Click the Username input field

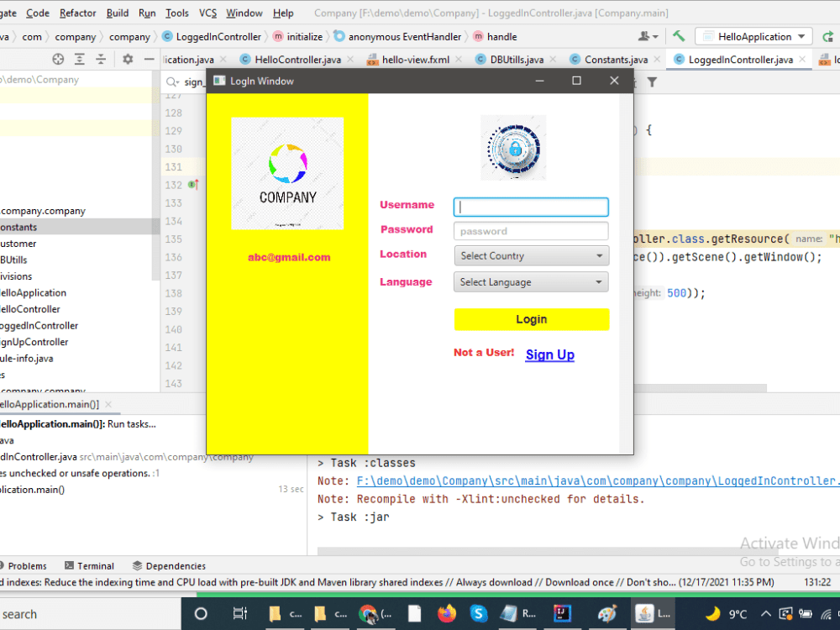(531, 207)
